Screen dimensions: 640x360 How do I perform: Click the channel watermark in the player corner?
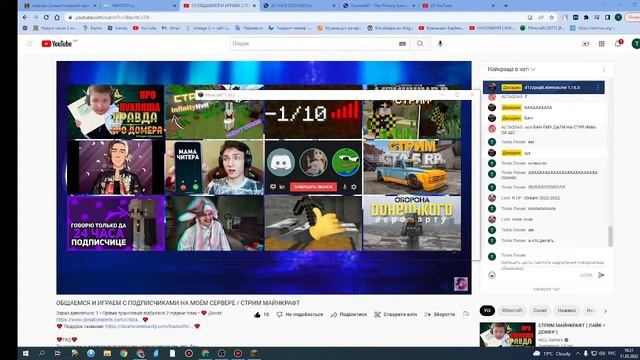[x=461, y=284]
